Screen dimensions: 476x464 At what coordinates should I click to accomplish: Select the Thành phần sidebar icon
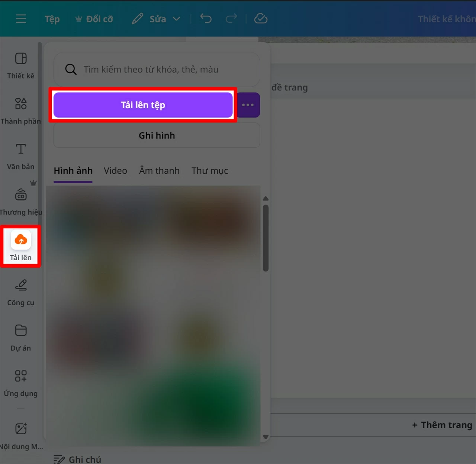20,110
